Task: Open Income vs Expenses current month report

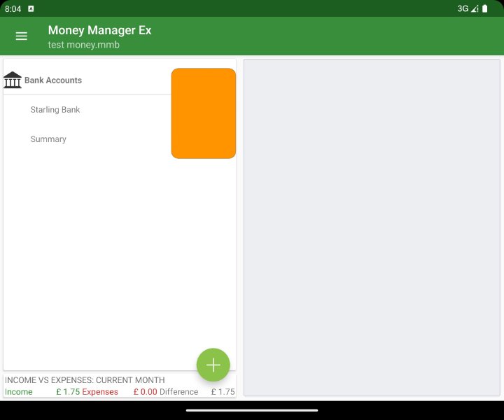Action: tap(85, 380)
